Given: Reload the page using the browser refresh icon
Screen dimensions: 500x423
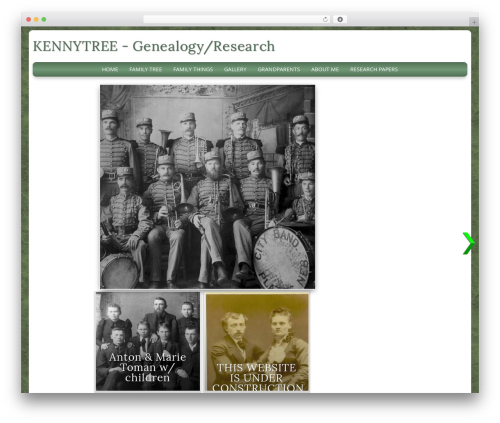Looking at the screenshot, I should [325, 19].
